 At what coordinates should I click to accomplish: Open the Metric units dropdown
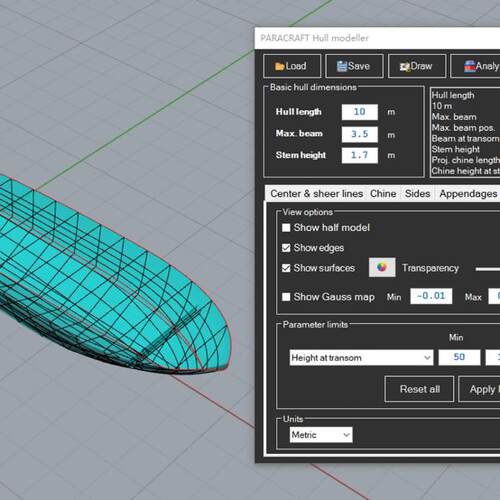click(x=321, y=435)
